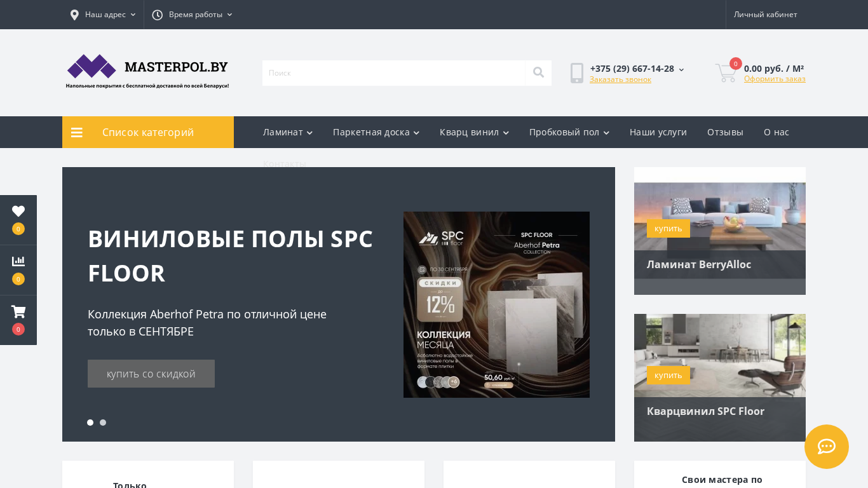868x488 pixels.
Task: Click the mobile phone icon in header
Action: tap(577, 72)
